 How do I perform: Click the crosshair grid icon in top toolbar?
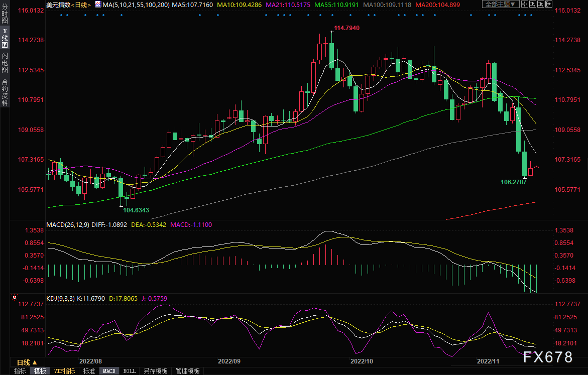tap(524, 5)
